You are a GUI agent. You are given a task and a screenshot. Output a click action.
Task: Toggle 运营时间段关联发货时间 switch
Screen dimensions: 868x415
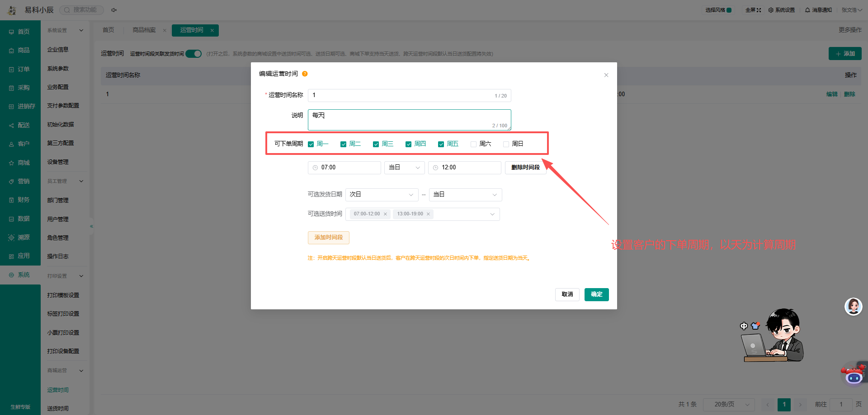click(193, 54)
